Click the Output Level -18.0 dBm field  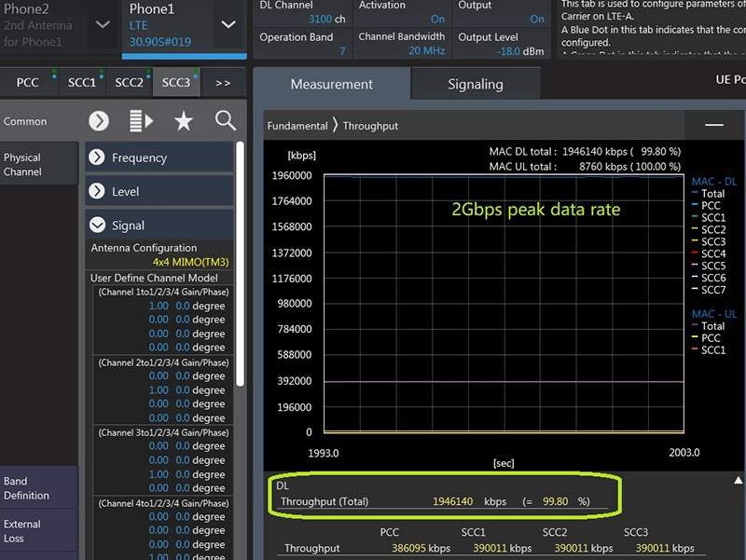tap(520, 50)
